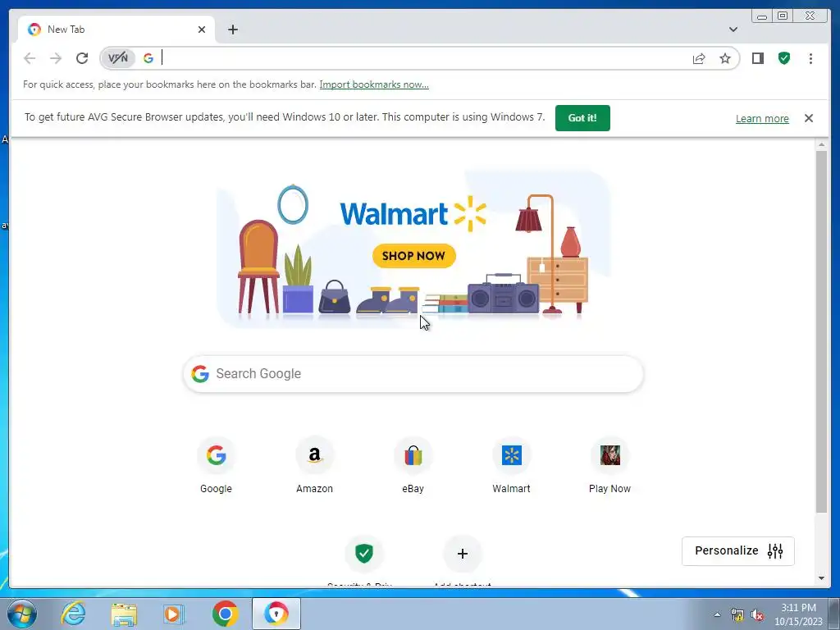Open Windows Media Player from the taskbar
This screenshot has height=630, width=840.
(x=173, y=614)
